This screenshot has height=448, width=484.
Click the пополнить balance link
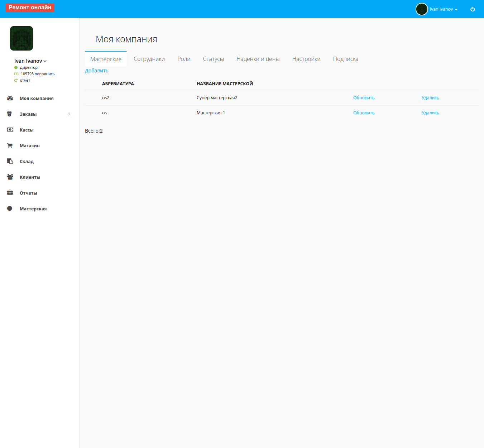click(45, 74)
